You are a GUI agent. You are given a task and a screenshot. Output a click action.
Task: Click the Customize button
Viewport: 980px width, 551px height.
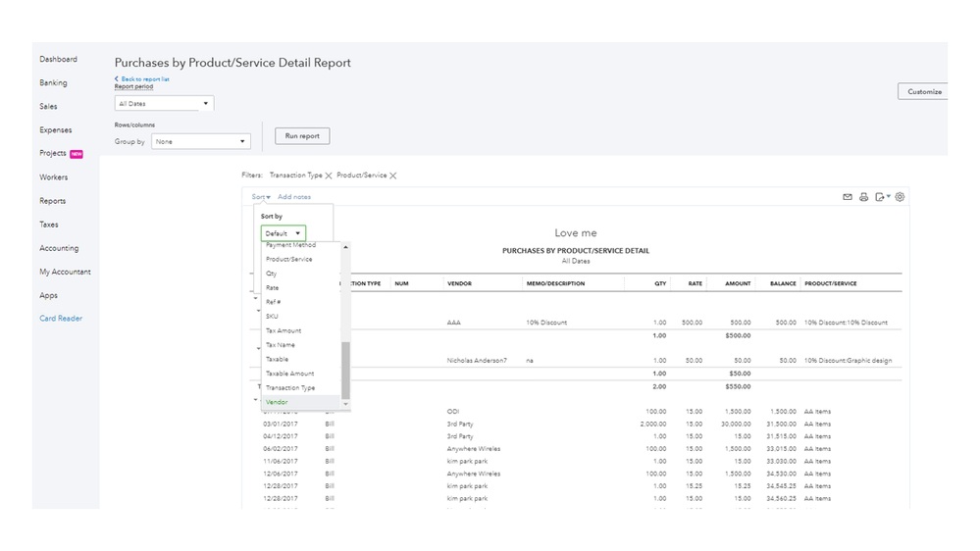point(923,91)
